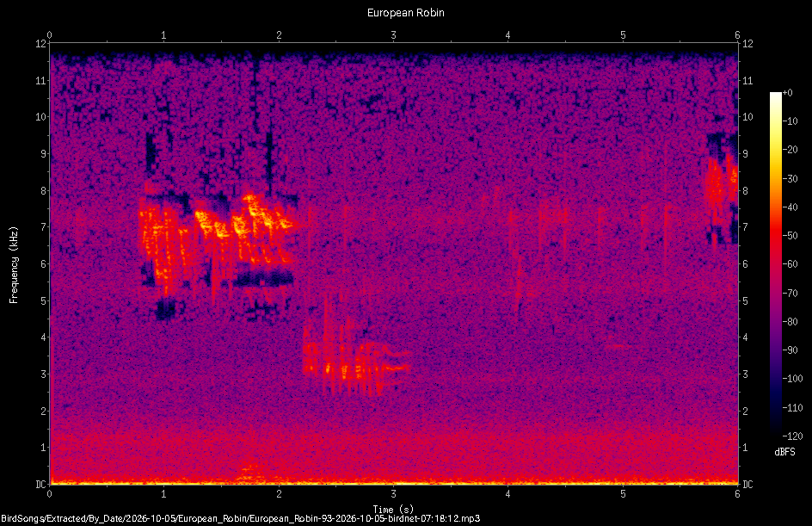Click the 'Time (s)' axis label

click(x=393, y=509)
